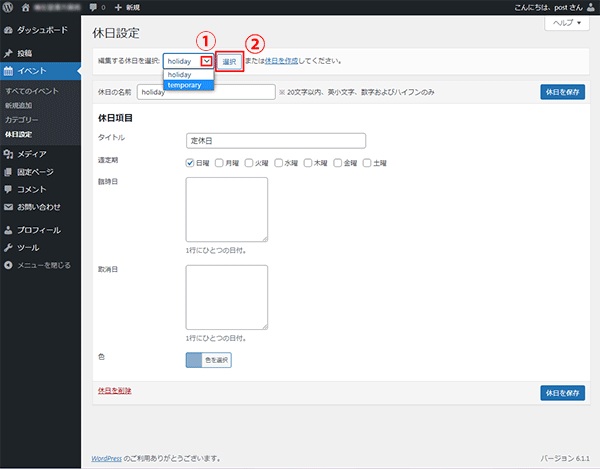Click the メニューを閉じる collapse arrow icon

pyautogui.click(x=8, y=265)
